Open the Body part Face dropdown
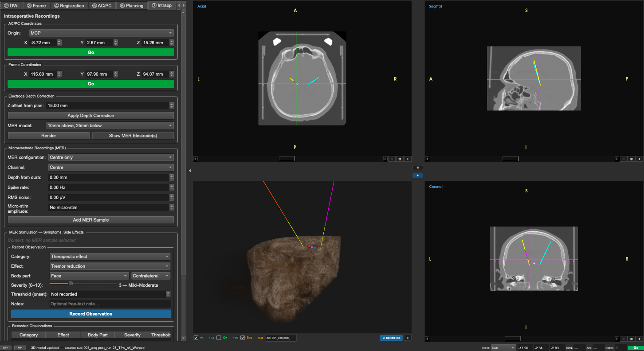The height and width of the screenshot is (351, 644). click(89, 276)
